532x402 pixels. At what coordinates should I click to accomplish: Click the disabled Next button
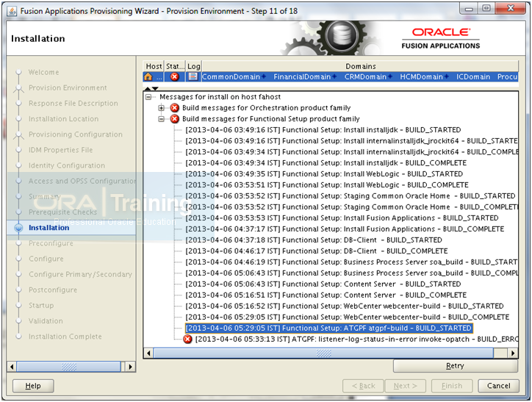point(405,386)
